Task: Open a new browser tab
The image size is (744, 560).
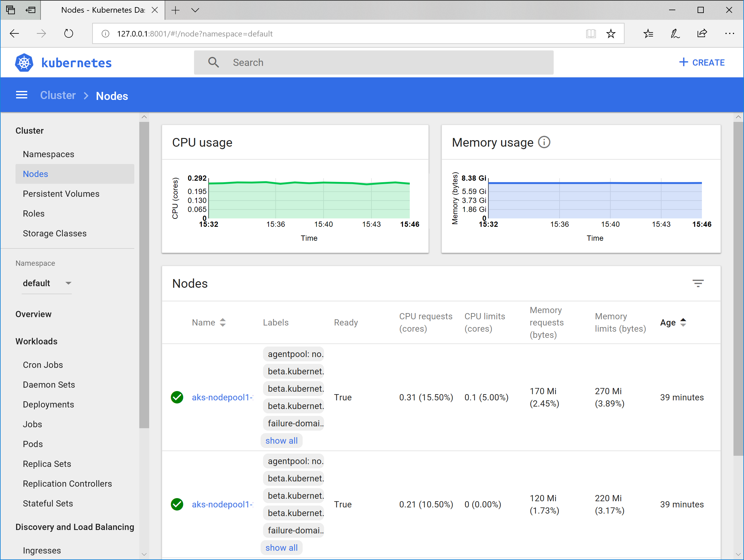Action: pyautogui.click(x=175, y=10)
